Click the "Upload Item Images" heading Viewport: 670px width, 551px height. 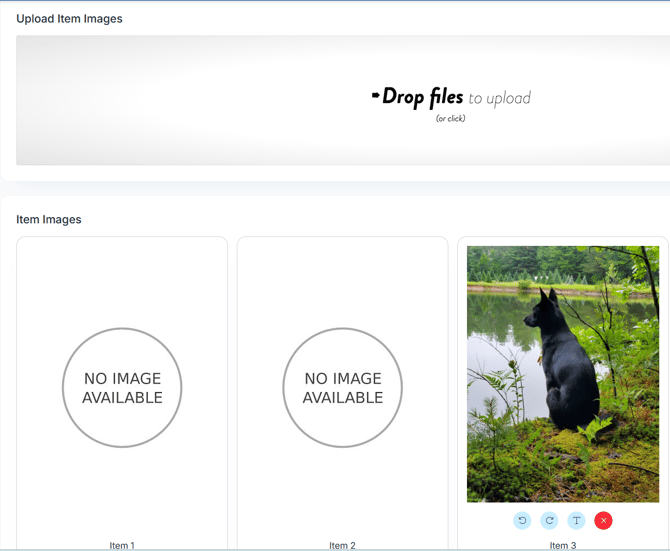[x=69, y=18]
